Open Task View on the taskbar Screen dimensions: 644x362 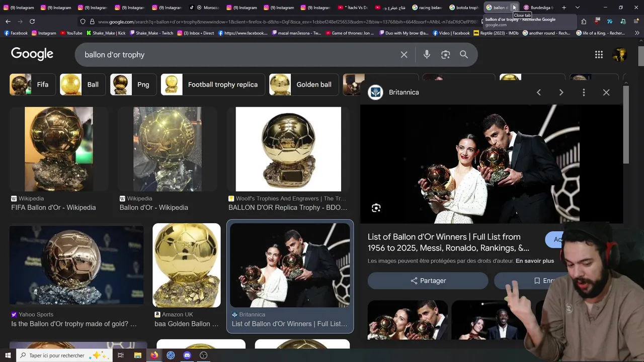(x=121, y=355)
